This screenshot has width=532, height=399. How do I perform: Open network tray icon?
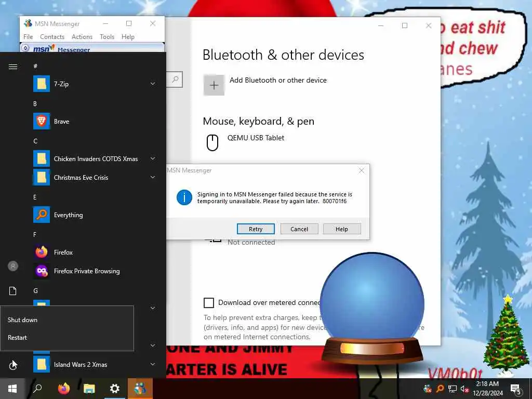[x=453, y=389]
